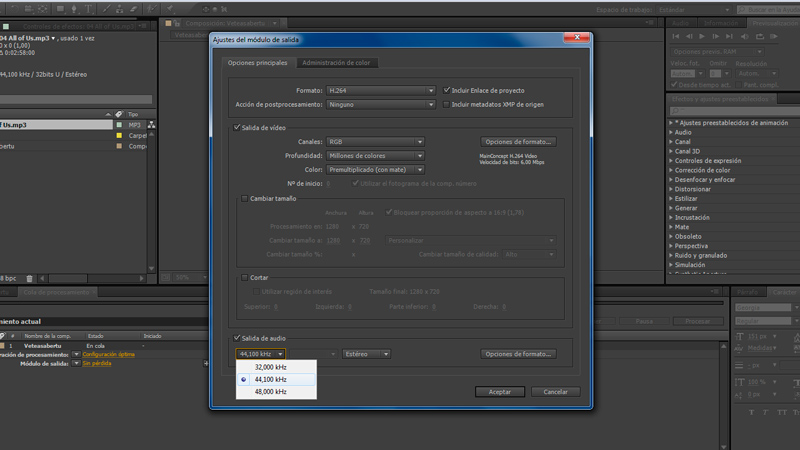Screen dimensions: 800x450
Task: Select the Camera orbit tool in toolbar
Action: pos(28,9)
